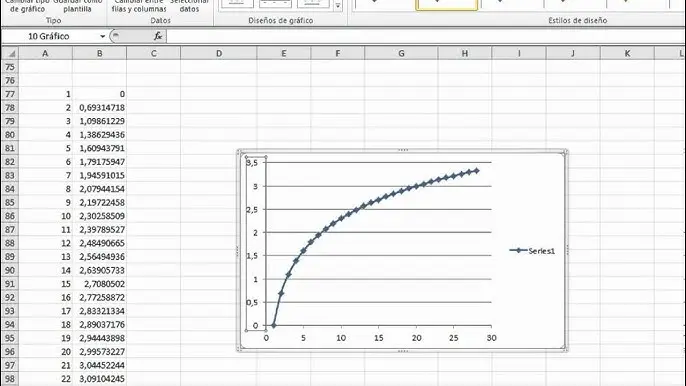Click cell containing 2,77258872
The image size is (686, 386).
pos(99,298)
